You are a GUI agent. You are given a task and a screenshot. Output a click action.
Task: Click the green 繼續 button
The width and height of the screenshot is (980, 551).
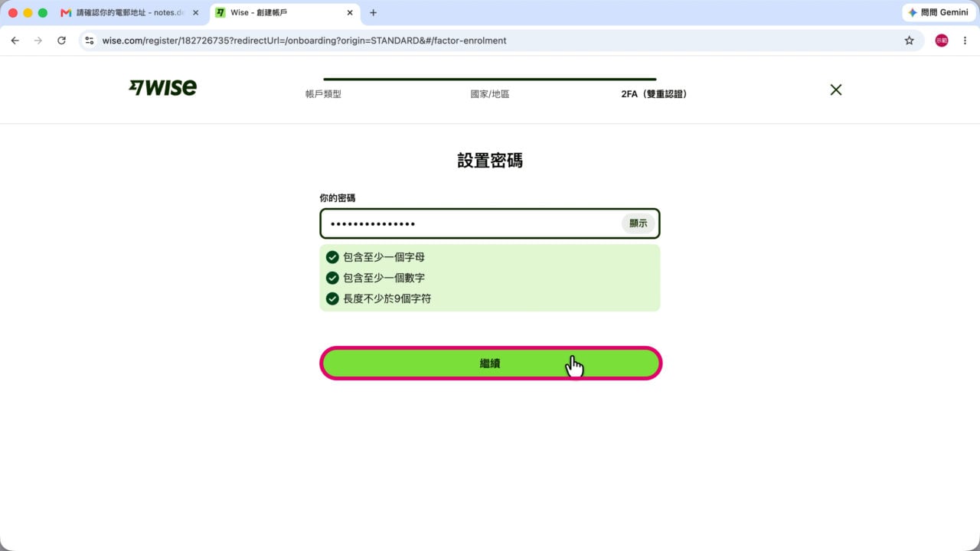490,364
